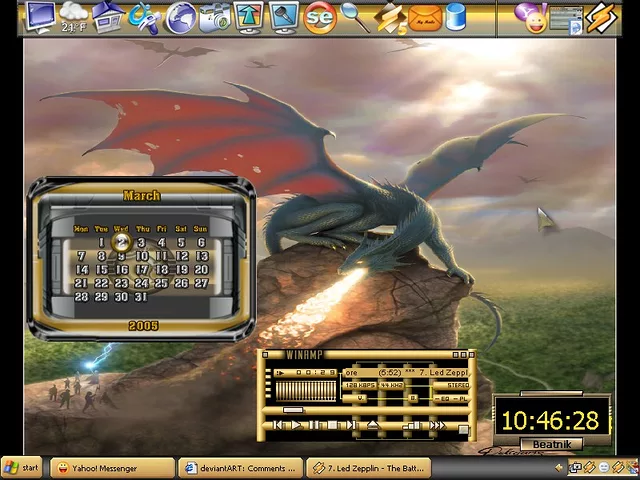Launch the globe web browser dock icon
This screenshot has width=640, height=480.
click(181, 18)
